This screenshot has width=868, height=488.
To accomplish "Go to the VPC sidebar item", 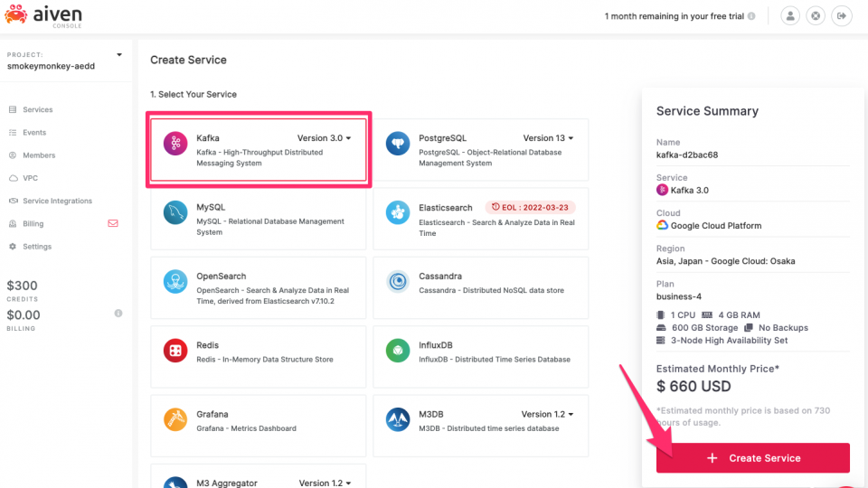I will (x=31, y=178).
